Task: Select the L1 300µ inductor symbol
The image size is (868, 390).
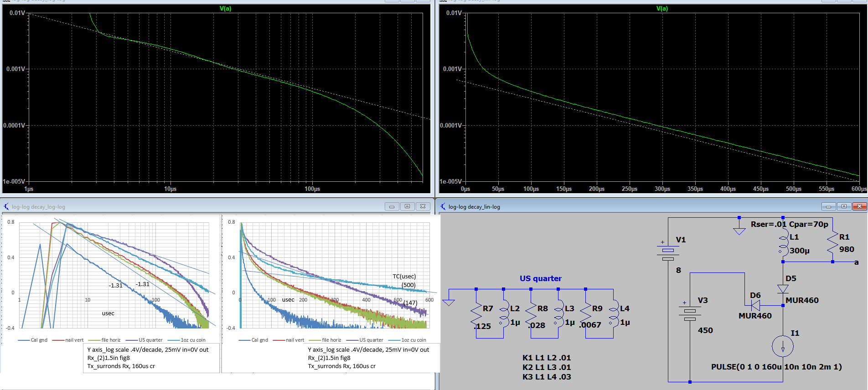Action: click(783, 244)
